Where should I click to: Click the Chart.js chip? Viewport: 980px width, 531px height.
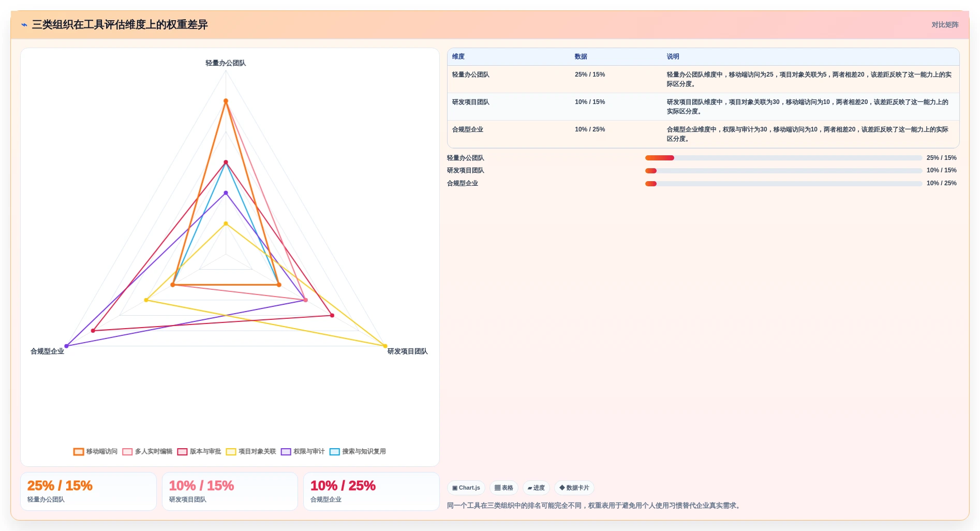point(466,488)
